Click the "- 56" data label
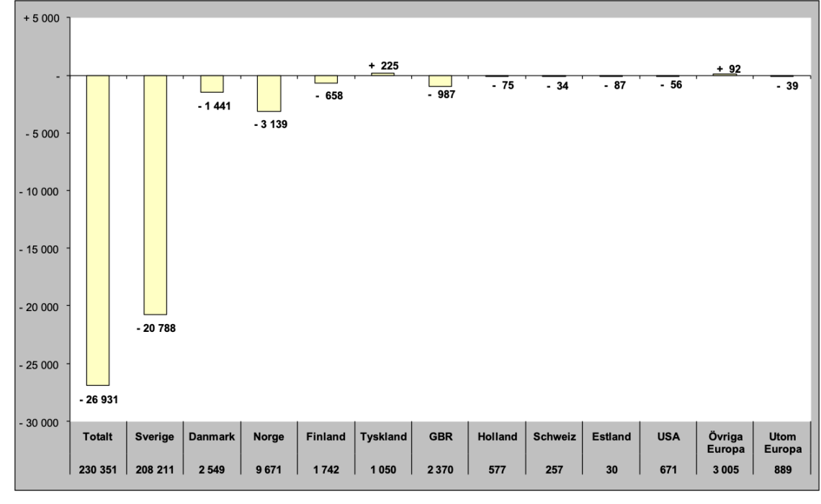The width and height of the screenshot is (821, 504). 671,85
